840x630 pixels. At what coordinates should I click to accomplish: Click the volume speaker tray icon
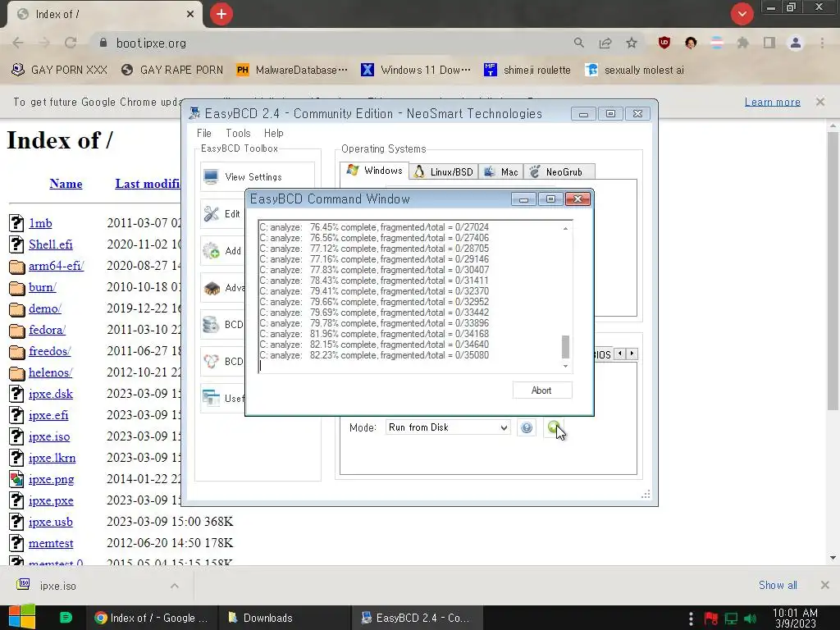[x=751, y=619]
